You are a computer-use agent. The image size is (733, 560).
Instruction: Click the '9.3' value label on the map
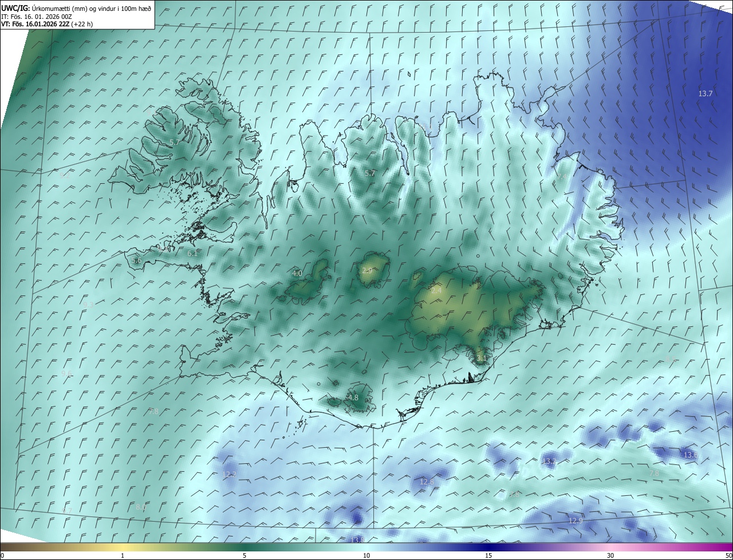[89, 305]
